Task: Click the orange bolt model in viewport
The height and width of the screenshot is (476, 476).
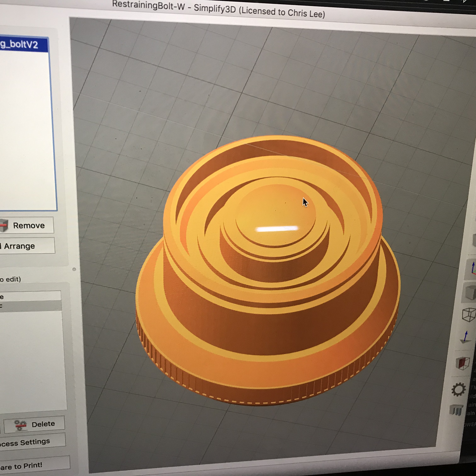Action: click(x=268, y=270)
